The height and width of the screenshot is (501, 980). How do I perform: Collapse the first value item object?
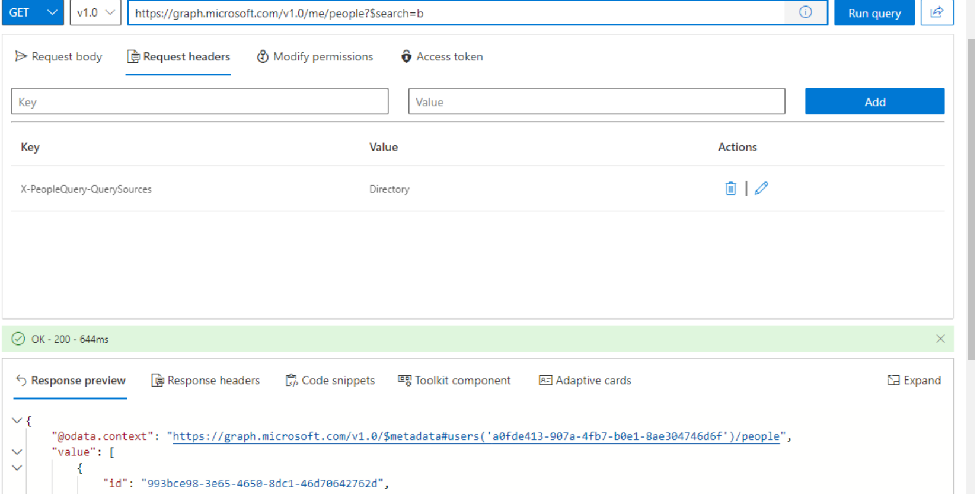[x=17, y=468]
